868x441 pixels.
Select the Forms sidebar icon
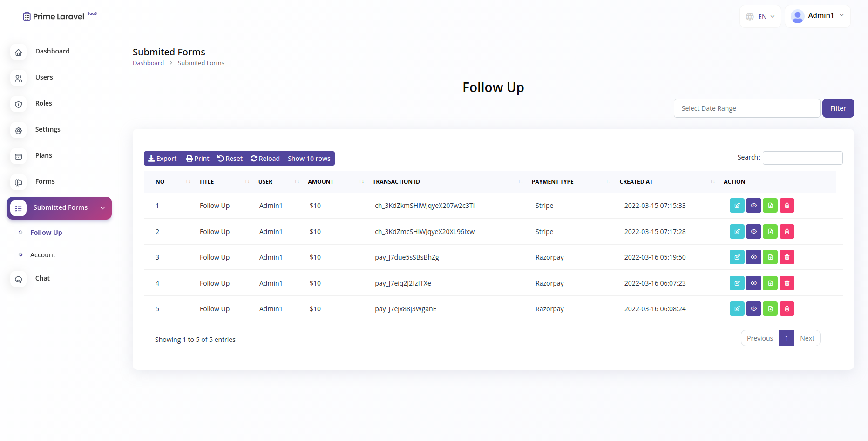click(x=18, y=182)
